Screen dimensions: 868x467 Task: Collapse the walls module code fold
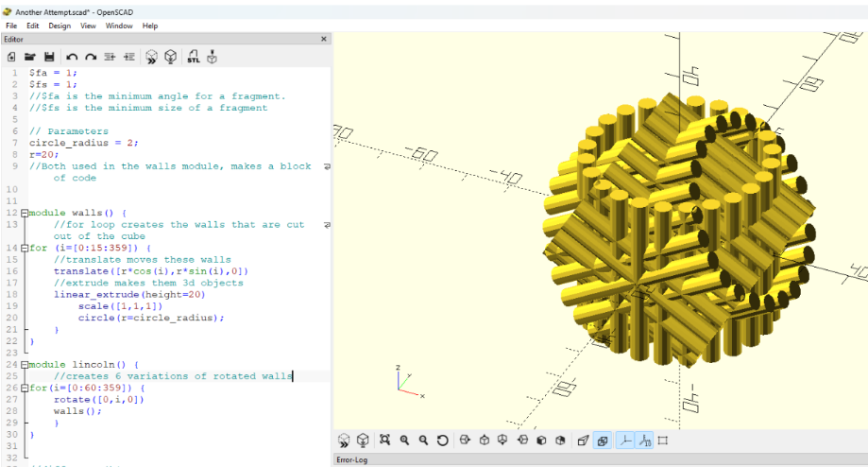pos(25,213)
